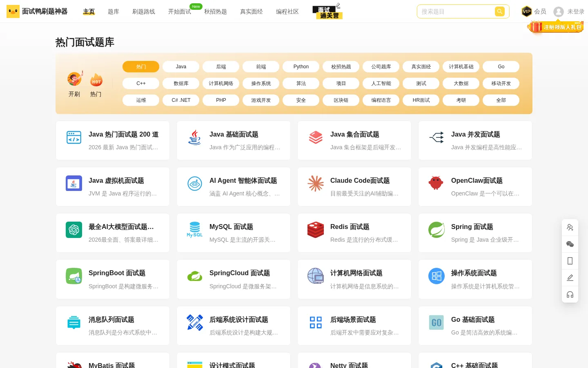Click the green AI大模型 card icon
This screenshot has width=588, height=368.
pyautogui.click(x=74, y=230)
